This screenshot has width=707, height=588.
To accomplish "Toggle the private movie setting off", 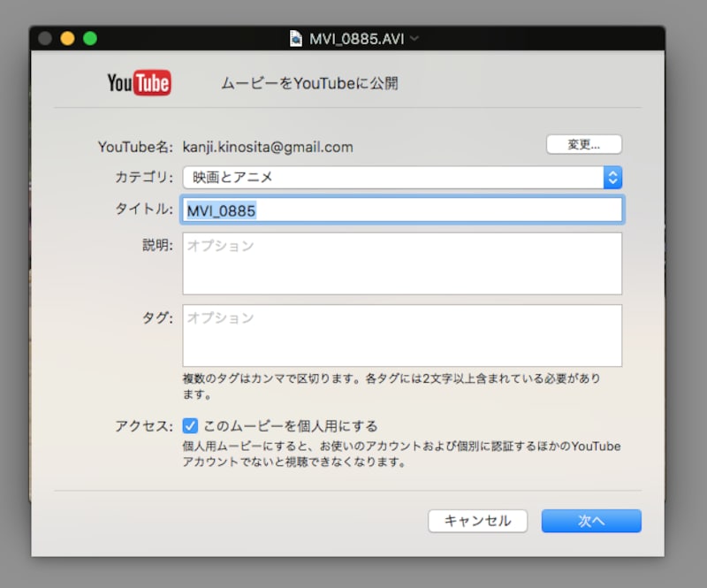I will coord(188,424).
